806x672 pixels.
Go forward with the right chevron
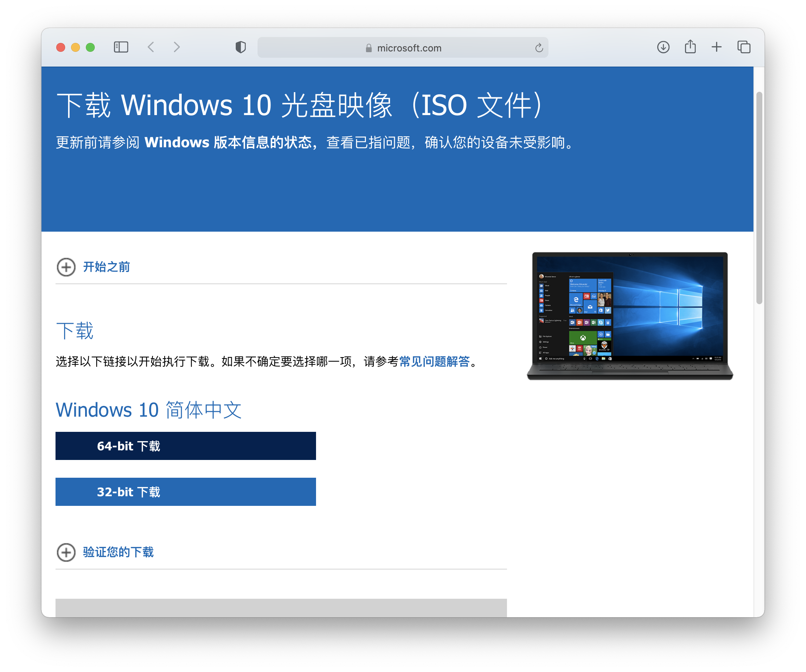[177, 47]
